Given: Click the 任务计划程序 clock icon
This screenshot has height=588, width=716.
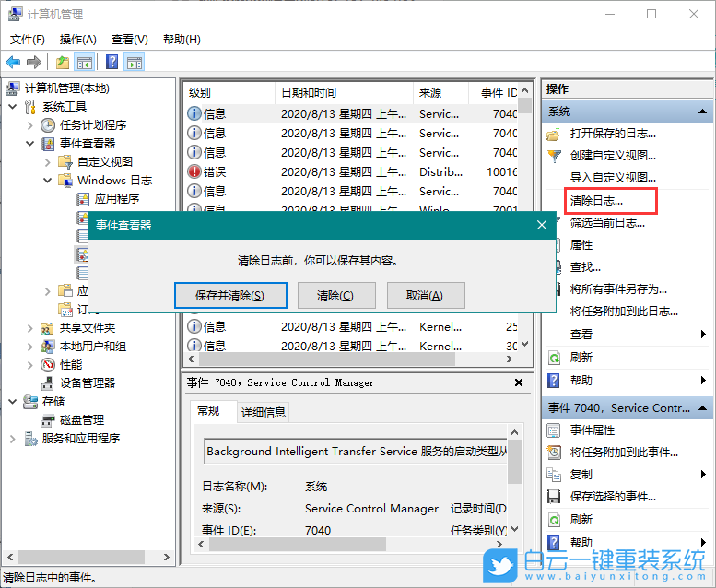Looking at the screenshot, I should (x=48, y=125).
